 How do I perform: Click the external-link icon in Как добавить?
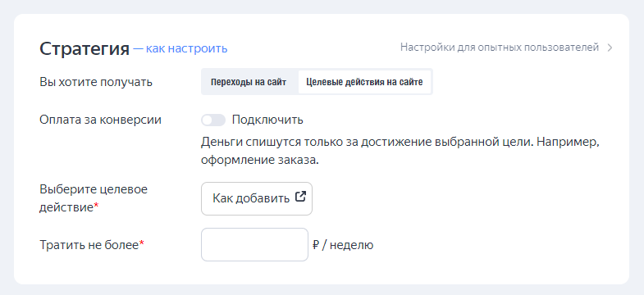300,197
